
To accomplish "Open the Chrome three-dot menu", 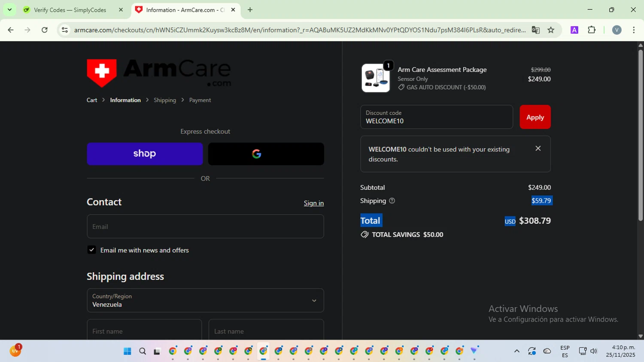I will click(634, 30).
